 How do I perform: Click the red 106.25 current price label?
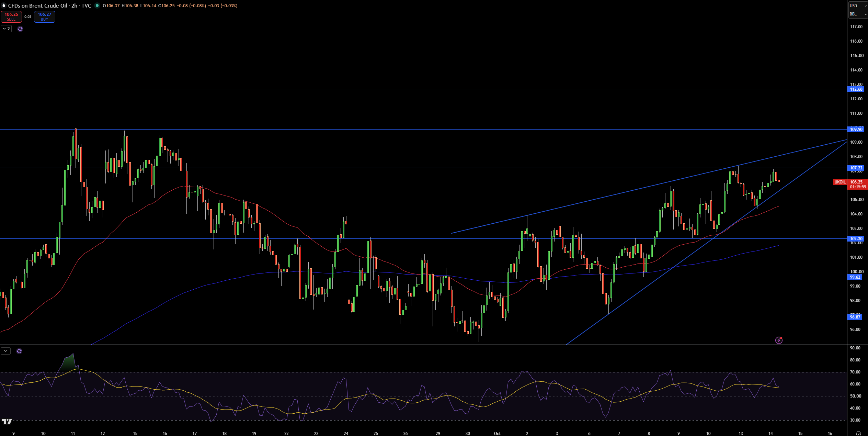click(x=857, y=182)
